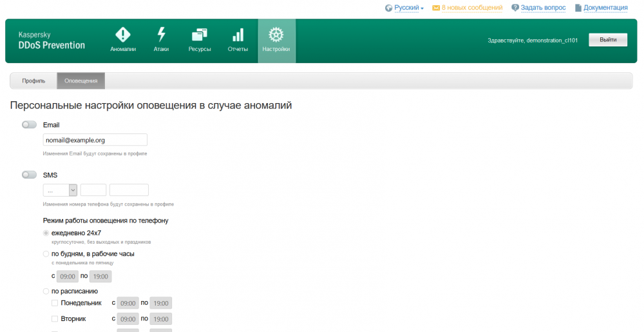Check the Понедельник checkbox

click(55, 303)
